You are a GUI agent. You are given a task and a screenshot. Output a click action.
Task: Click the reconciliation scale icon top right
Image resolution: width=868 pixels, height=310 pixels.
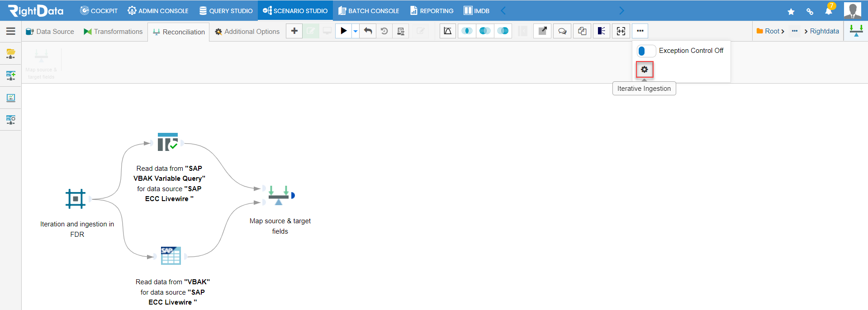coord(856,31)
